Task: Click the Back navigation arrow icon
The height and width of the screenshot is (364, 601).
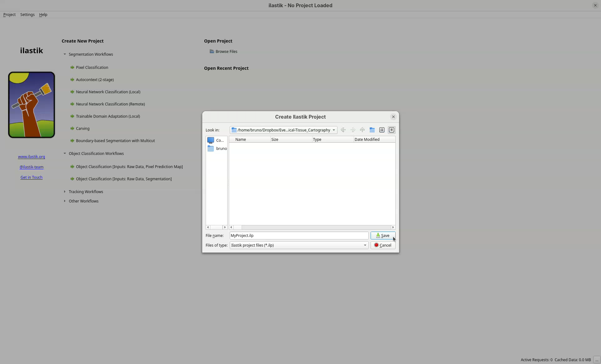Action: [343, 130]
